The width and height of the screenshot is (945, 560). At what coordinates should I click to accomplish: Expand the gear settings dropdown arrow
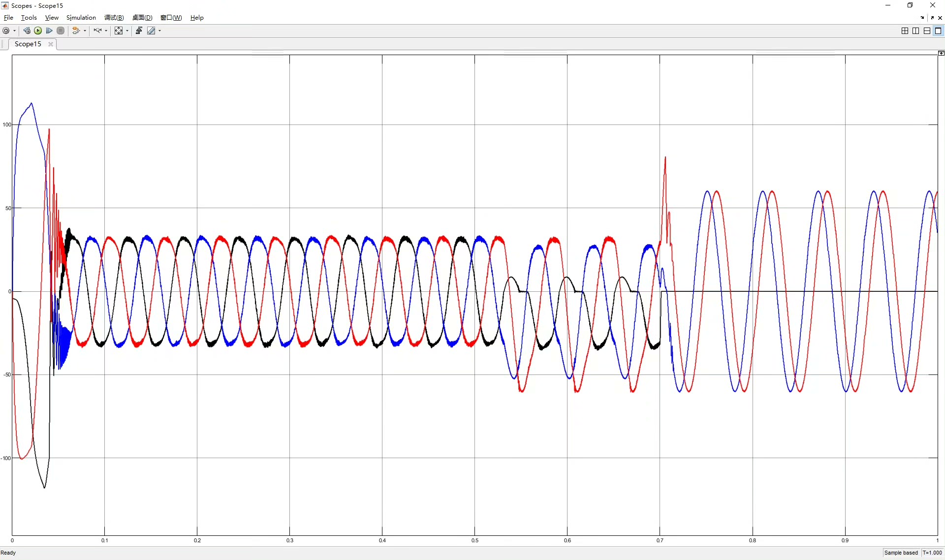tap(14, 31)
